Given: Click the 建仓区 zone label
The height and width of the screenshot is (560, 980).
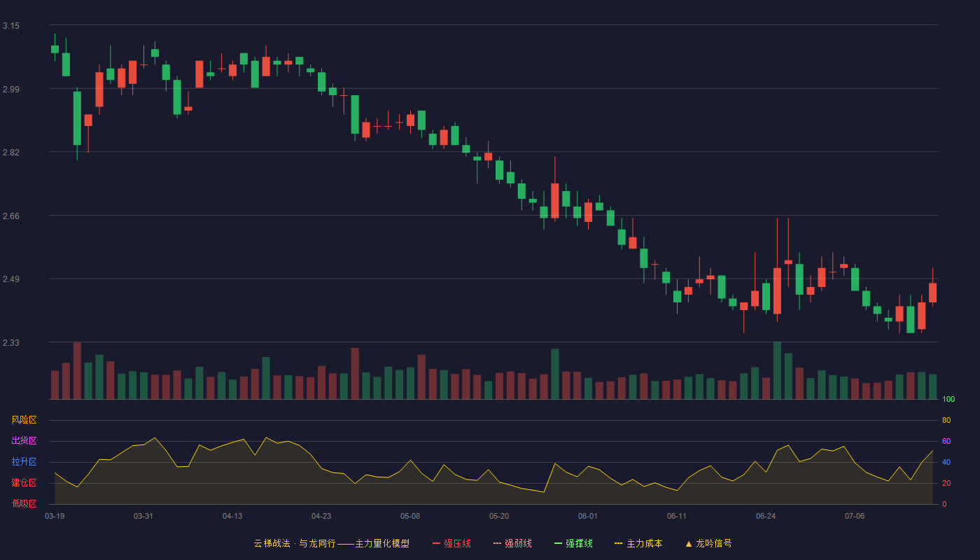Looking at the screenshot, I should coord(24,483).
